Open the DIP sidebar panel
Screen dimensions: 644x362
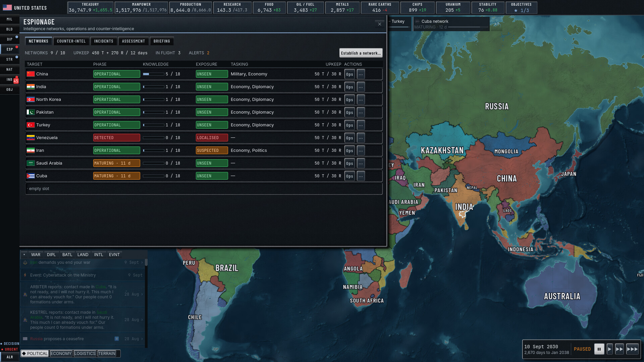pos(9,39)
